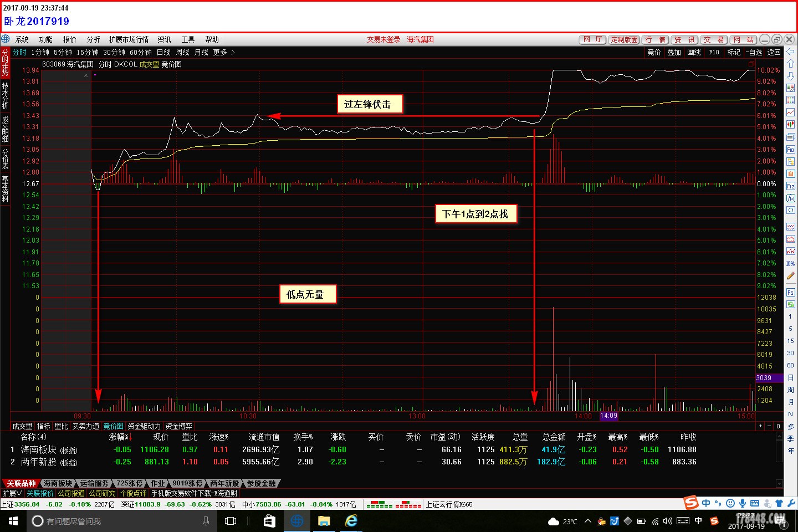Sort by 涨幅% column header

click(120, 437)
